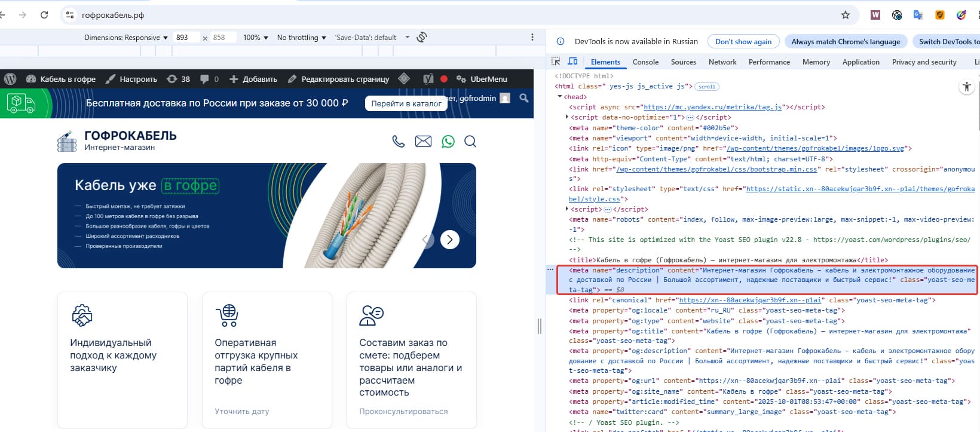Open the 100% zoom dropdown

[255, 38]
